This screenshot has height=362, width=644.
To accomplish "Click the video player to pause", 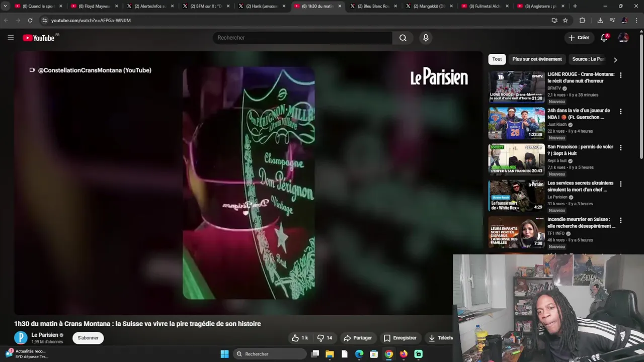I will [x=249, y=183].
